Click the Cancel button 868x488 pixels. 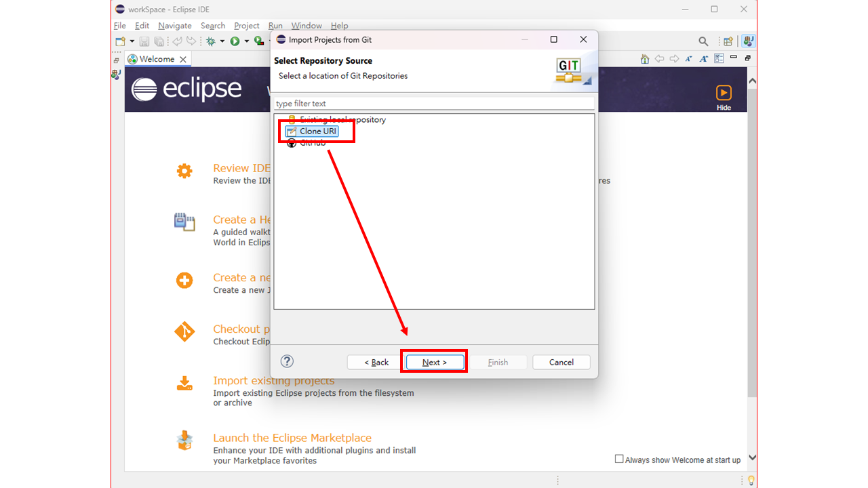pyautogui.click(x=561, y=362)
